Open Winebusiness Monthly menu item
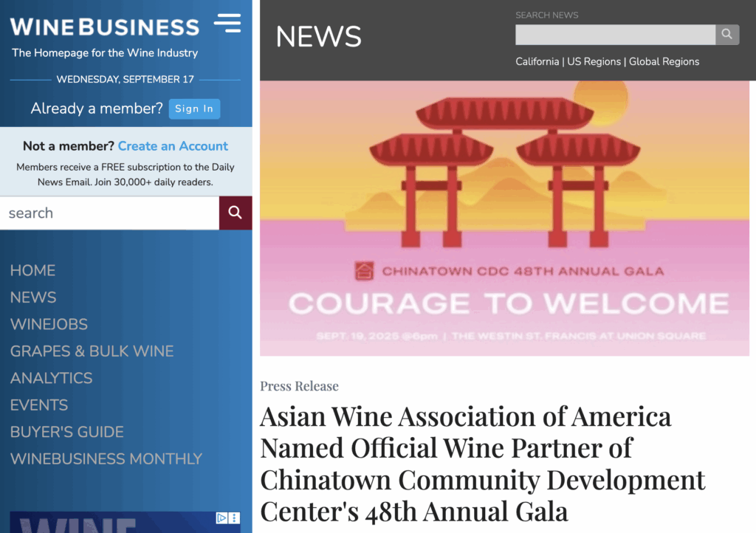756x533 pixels. (x=106, y=458)
